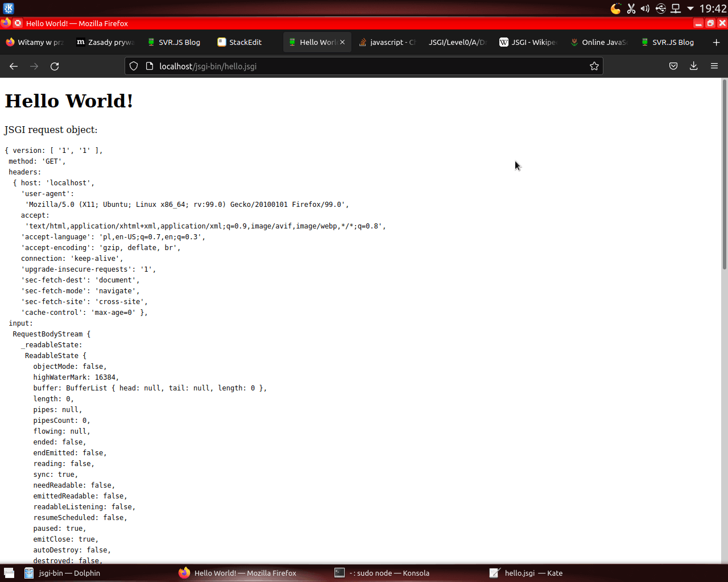Click the highWaterMark: 16384 line
This screenshot has width=728, height=582.
pyautogui.click(x=76, y=377)
